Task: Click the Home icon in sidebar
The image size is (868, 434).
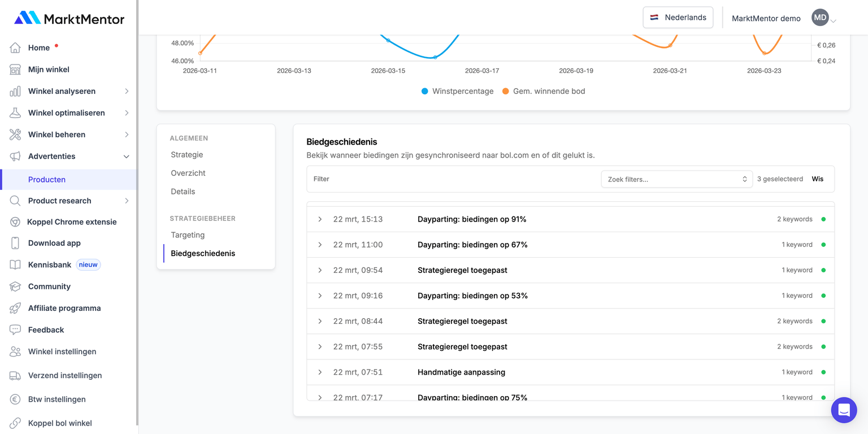Action: point(15,48)
